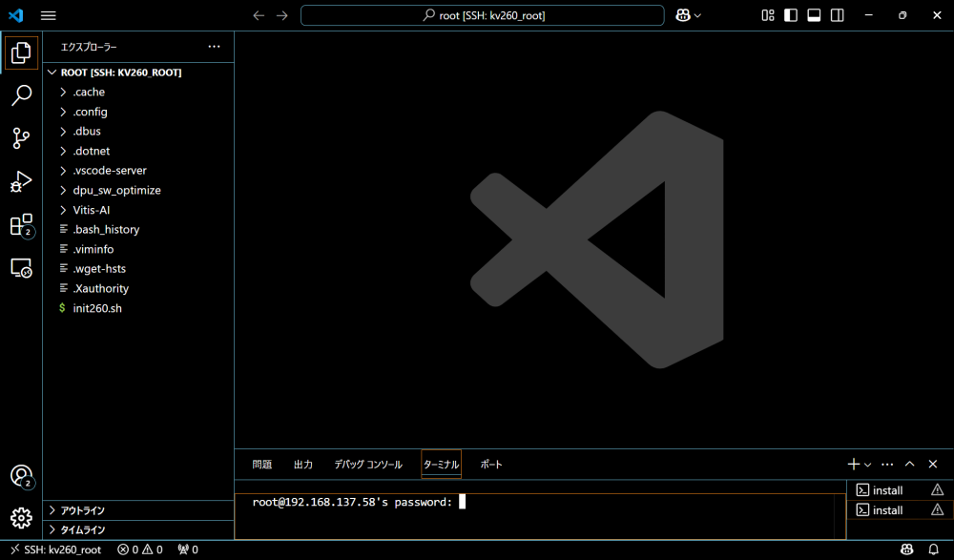Click the エクスプローラー panel title
Screen dimensions: 954x560
pos(89,47)
